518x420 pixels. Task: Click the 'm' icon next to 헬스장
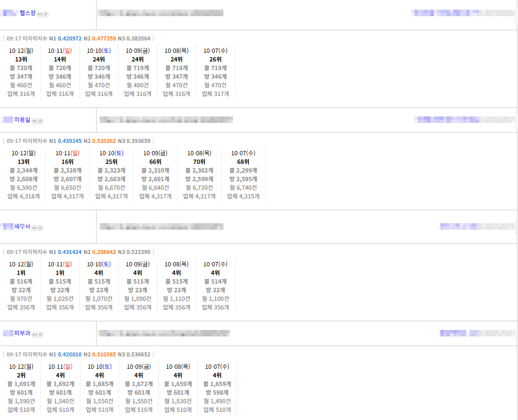pyautogui.click(x=39, y=15)
